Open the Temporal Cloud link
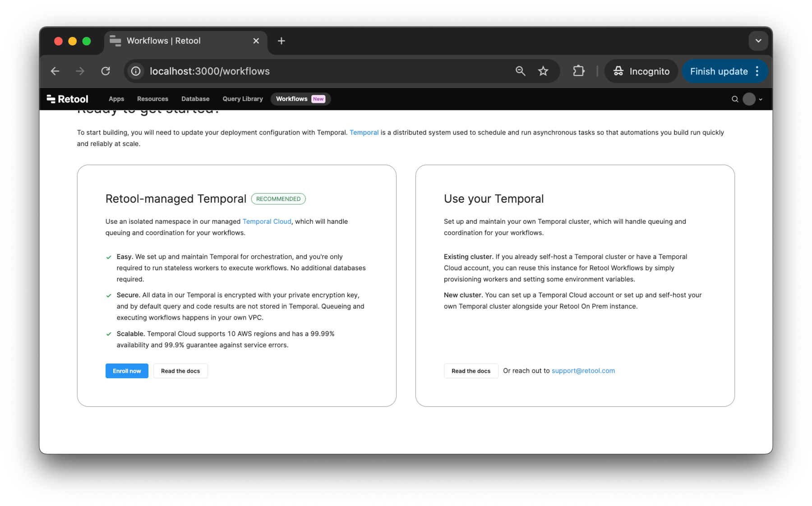Viewport: 812px width, 506px height. [267, 221]
